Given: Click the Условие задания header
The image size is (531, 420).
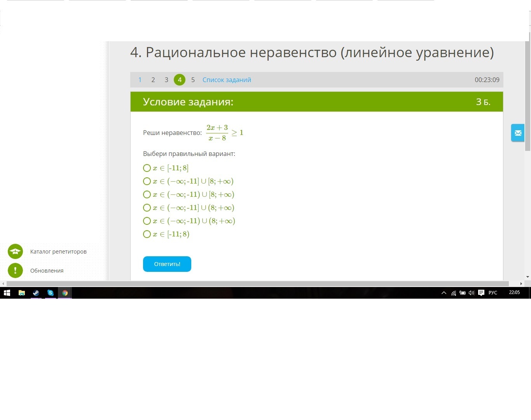Looking at the screenshot, I should coord(188,102).
